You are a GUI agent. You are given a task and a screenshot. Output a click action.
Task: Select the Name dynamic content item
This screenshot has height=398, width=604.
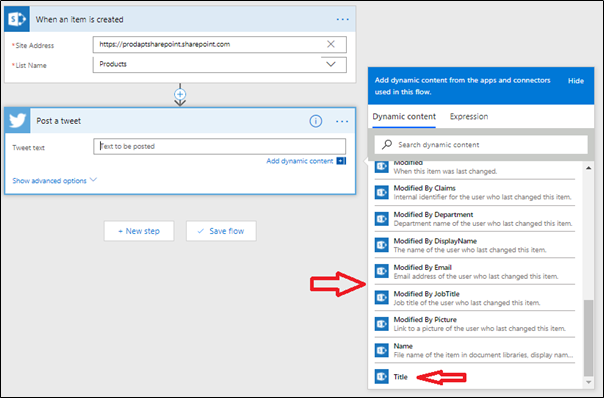point(475,350)
